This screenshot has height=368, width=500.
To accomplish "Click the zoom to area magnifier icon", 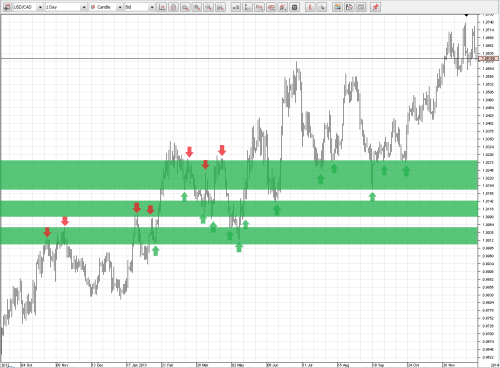I will (220, 7).
